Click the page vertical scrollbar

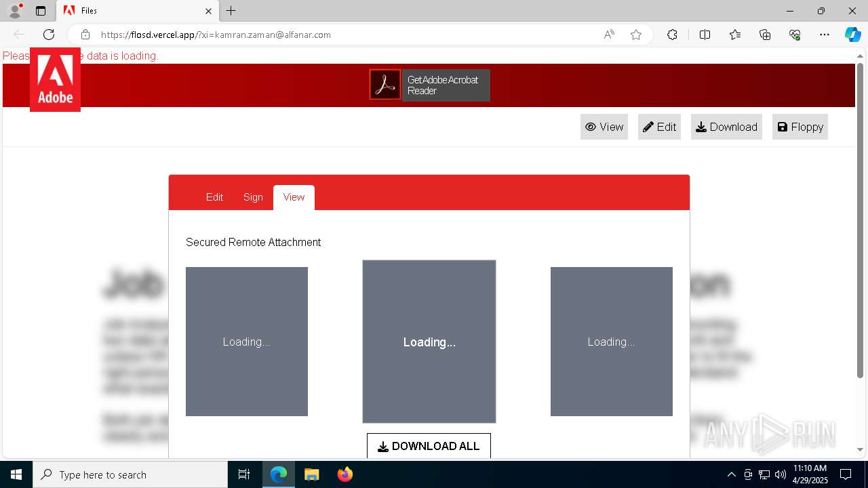pyautogui.click(x=860, y=220)
